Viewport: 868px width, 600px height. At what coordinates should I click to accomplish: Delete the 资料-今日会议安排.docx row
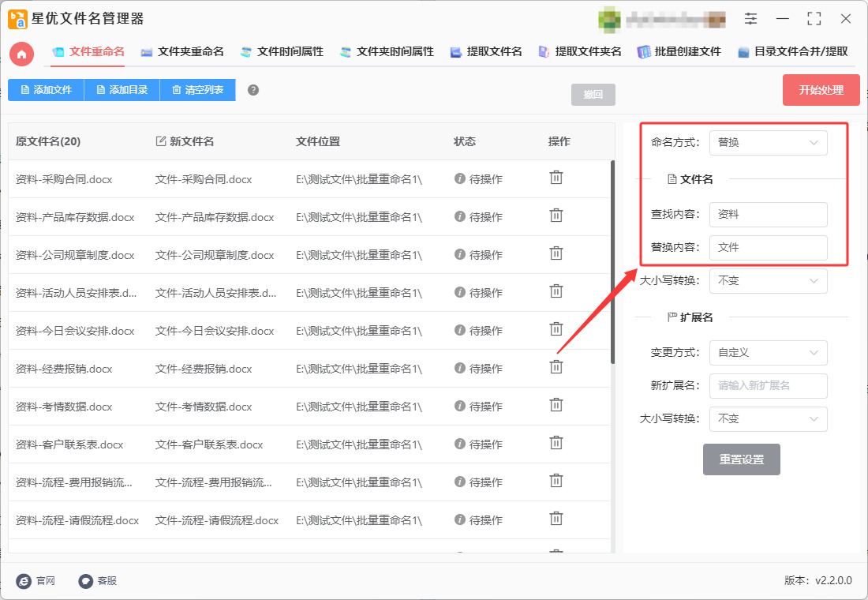(x=556, y=330)
